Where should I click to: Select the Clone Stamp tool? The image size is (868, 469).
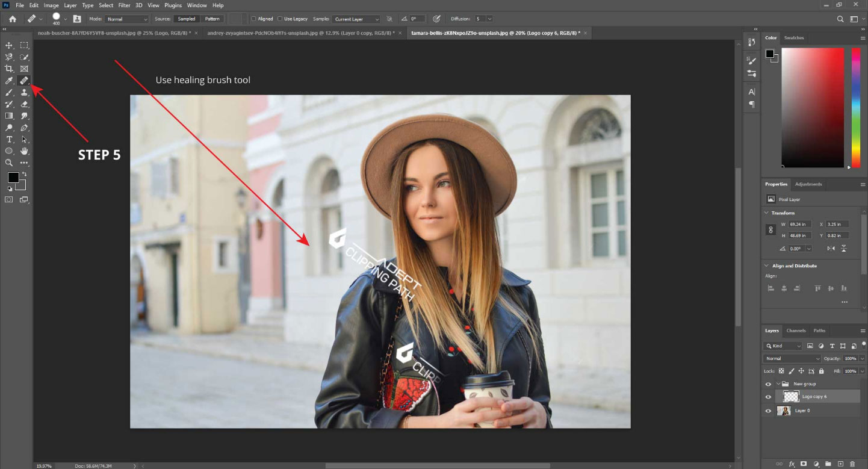tap(24, 92)
